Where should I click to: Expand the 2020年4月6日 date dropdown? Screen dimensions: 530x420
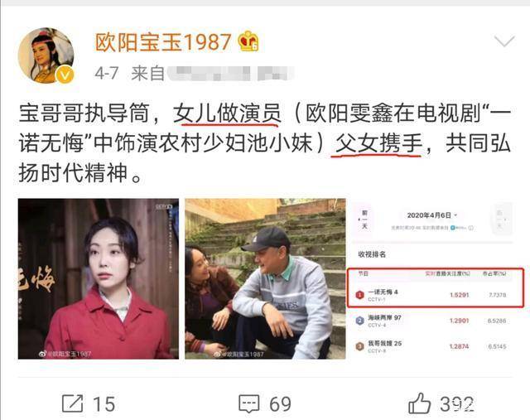(x=431, y=215)
